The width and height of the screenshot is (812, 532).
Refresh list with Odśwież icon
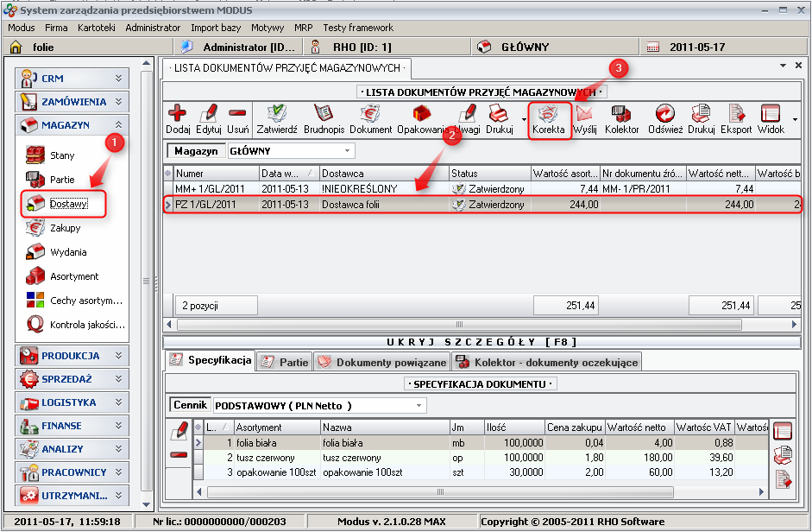click(665, 113)
